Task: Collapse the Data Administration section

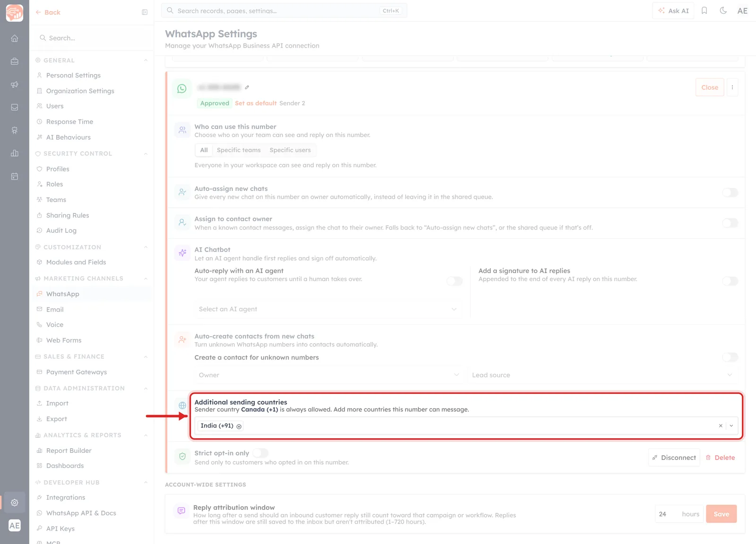Action: point(146,388)
